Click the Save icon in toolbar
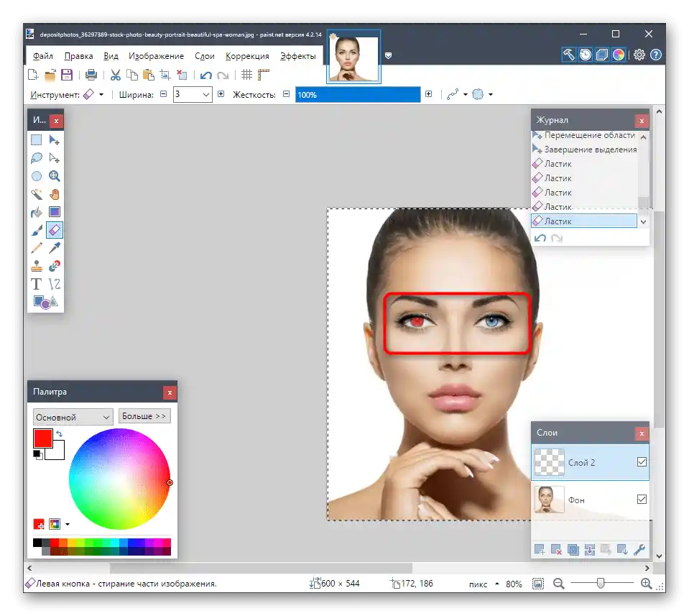Screen dimensions: 689x616 click(67, 75)
